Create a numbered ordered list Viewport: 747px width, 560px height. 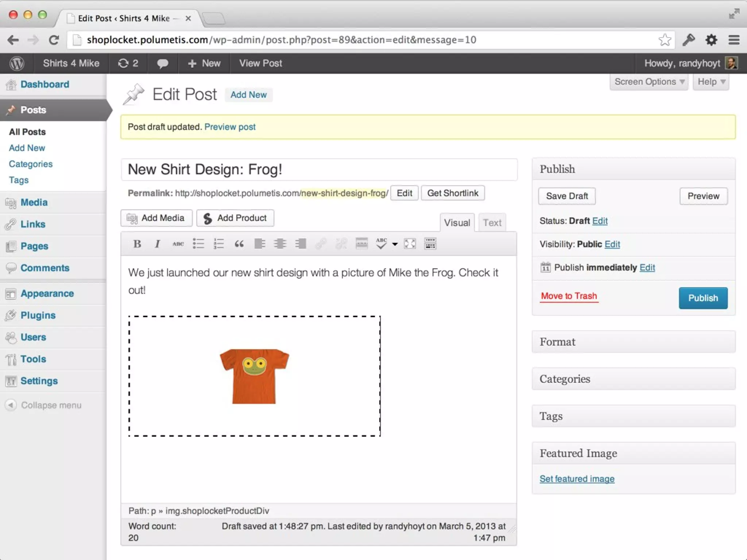pyautogui.click(x=219, y=244)
